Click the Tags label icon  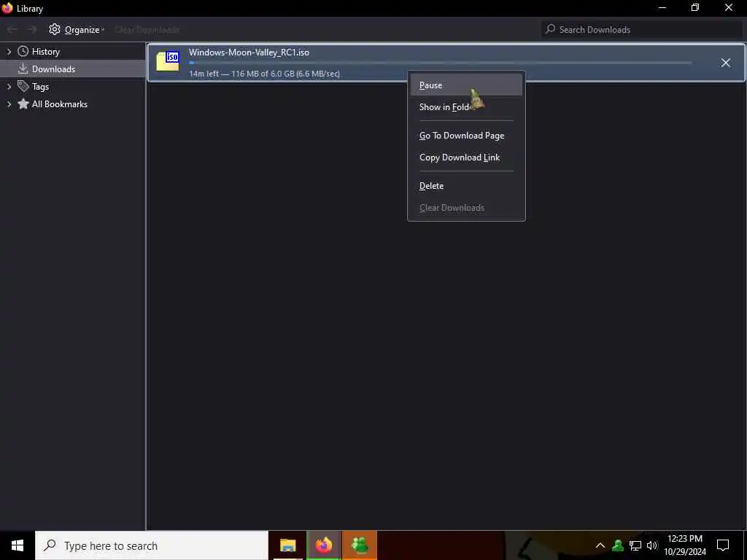23,86
